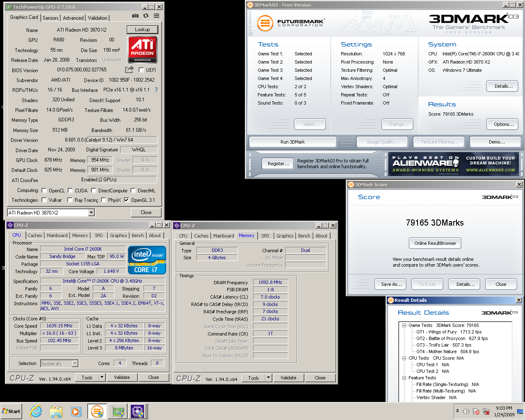Viewport: 525px width, 420px height.
Task: Toggle the DirectML checkbox
Action: 133,190
